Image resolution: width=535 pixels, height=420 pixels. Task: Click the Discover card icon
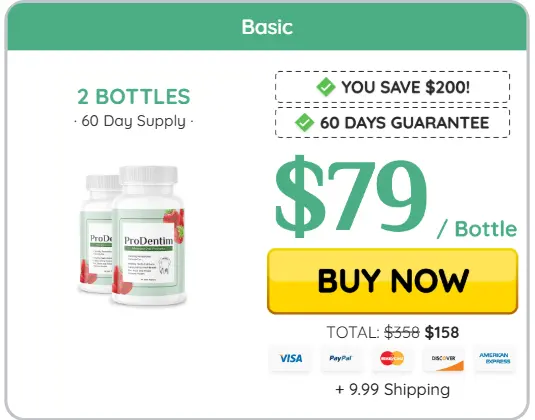point(443,358)
